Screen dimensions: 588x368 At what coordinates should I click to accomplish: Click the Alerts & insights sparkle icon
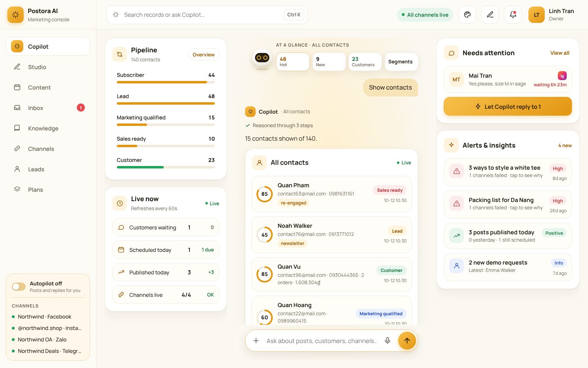tap(451, 145)
